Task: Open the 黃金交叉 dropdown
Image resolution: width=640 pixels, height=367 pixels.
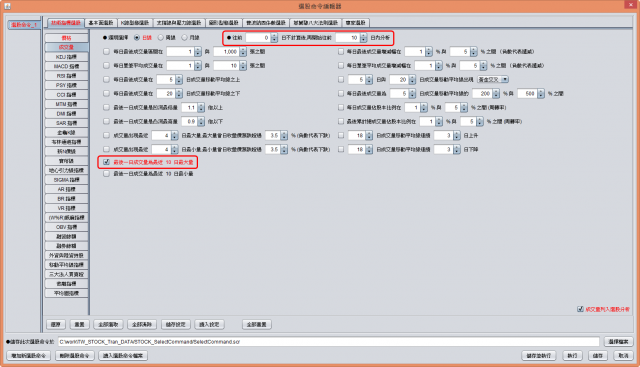Action: 493,80
